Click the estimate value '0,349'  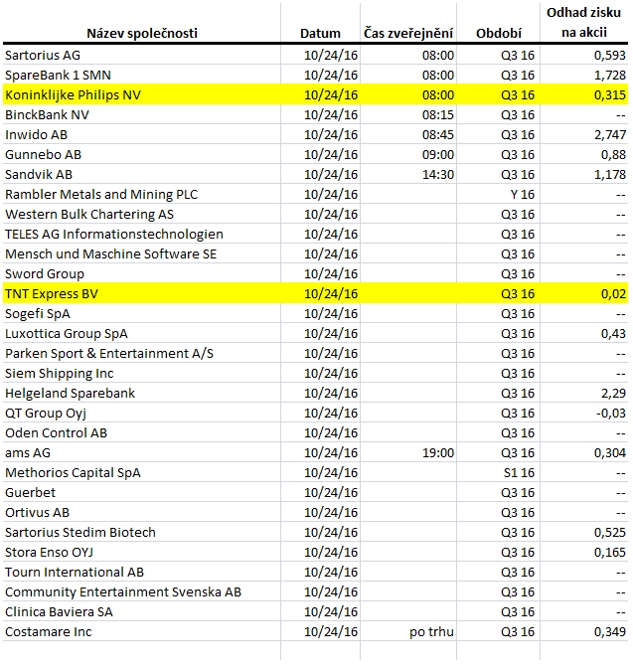click(x=610, y=632)
